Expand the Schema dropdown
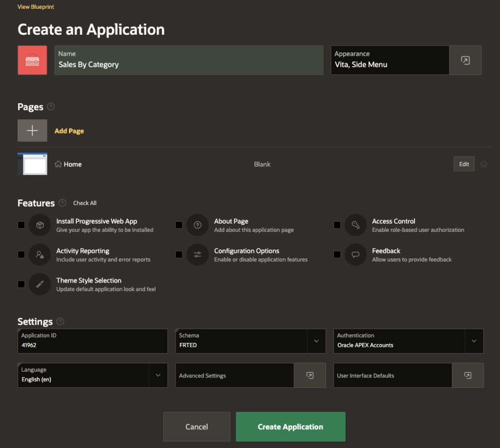The width and height of the screenshot is (500, 448). coord(316,341)
